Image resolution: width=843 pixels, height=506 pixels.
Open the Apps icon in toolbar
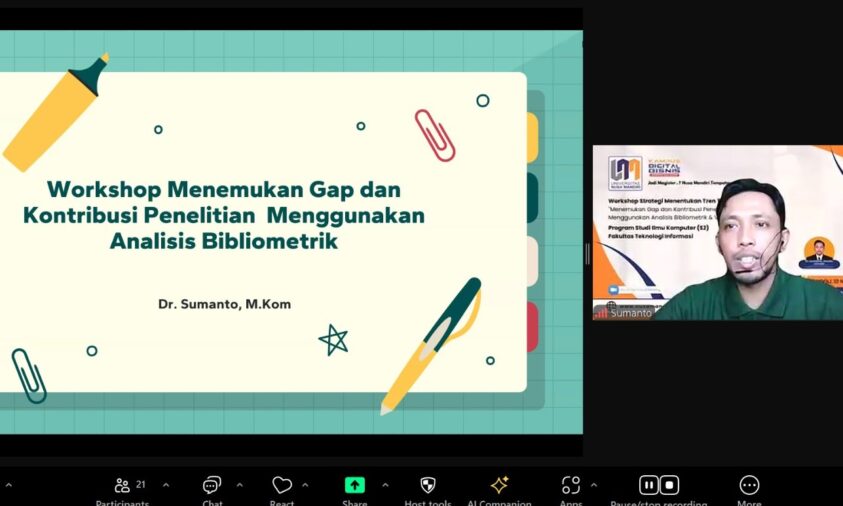click(571, 485)
